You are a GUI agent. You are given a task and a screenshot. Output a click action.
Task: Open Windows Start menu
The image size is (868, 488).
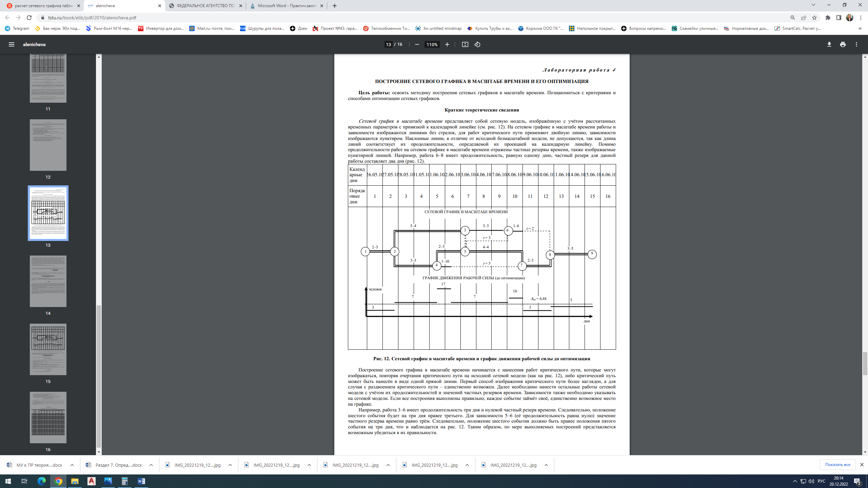(x=8, y=481)
